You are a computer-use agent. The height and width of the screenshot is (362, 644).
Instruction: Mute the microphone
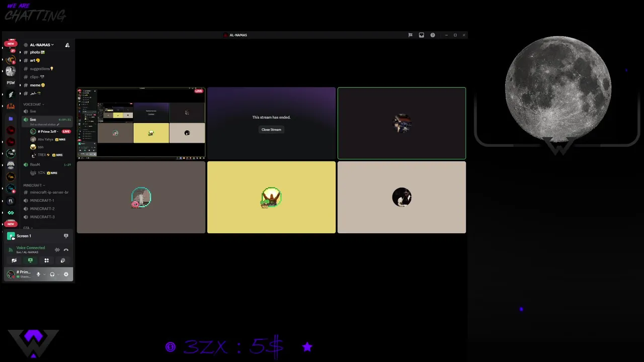point(38,275)
